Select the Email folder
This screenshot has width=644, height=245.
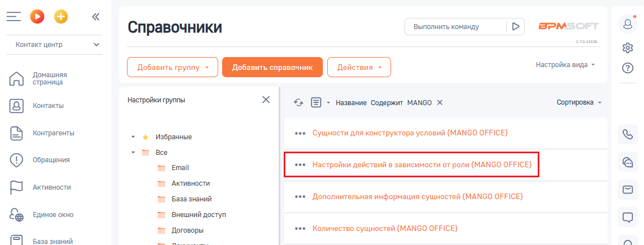tap(180, 168)
